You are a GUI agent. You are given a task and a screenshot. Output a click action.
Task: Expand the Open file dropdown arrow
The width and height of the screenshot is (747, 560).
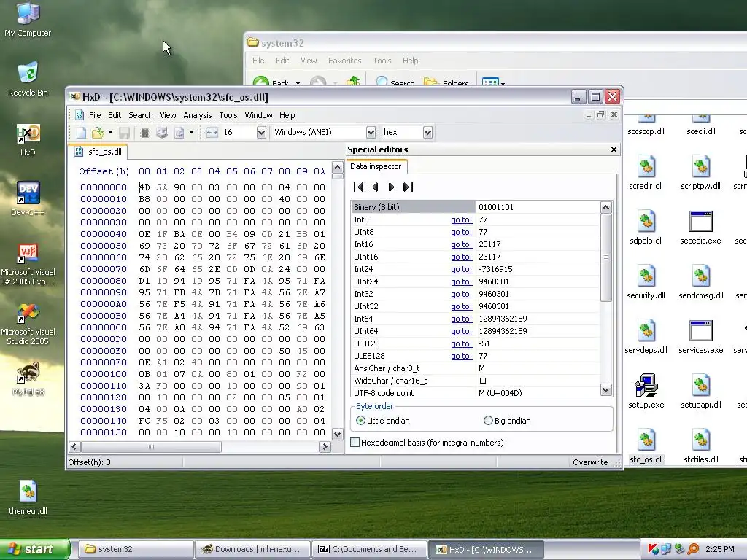click(110, 133)
